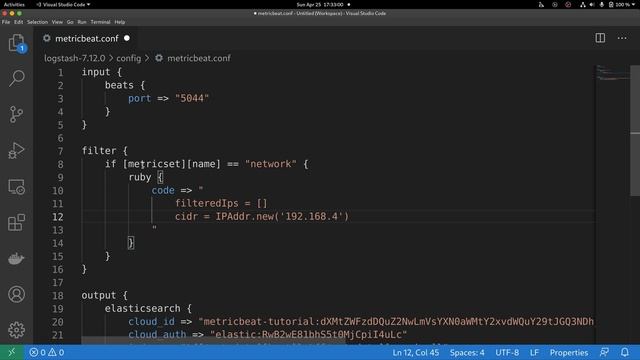Open the Run menu
Viewport: 640px width, 360px height.
[x=82, y=22]
